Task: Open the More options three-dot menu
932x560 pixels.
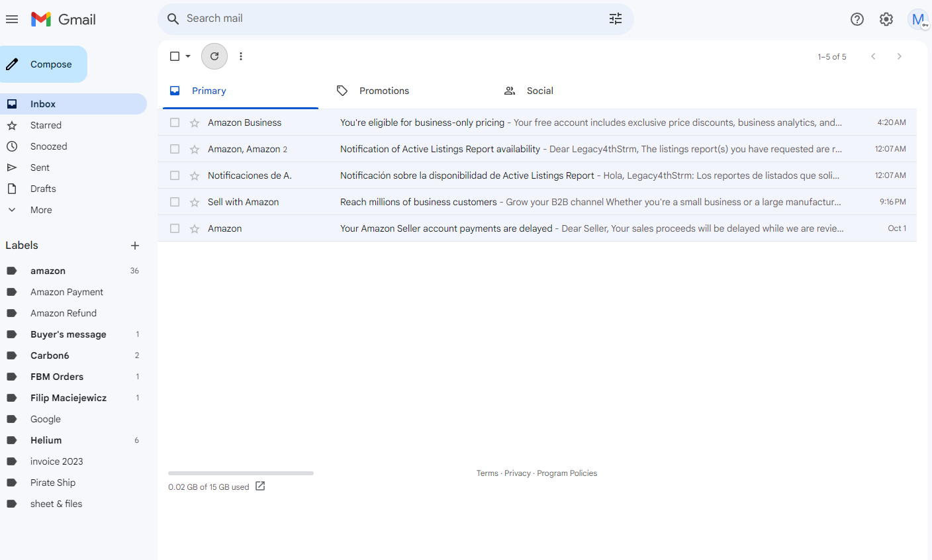Action: click(x=241, y=56)
